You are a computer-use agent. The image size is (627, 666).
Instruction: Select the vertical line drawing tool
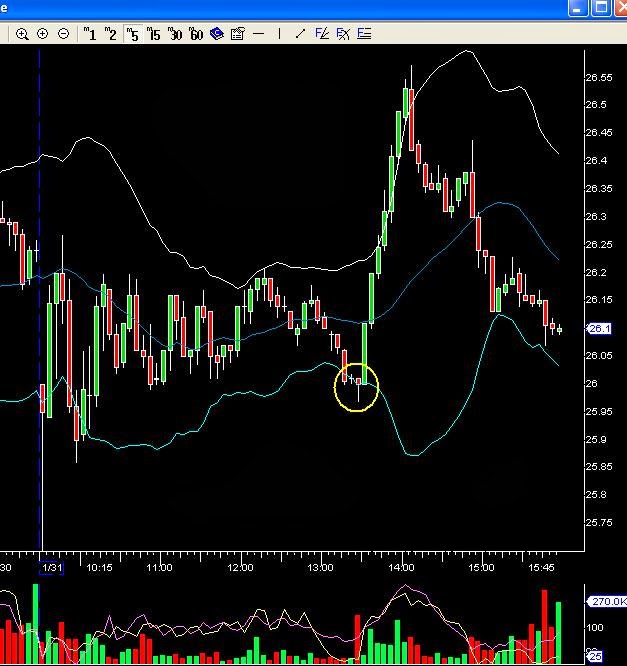click(x=279, y=34)
